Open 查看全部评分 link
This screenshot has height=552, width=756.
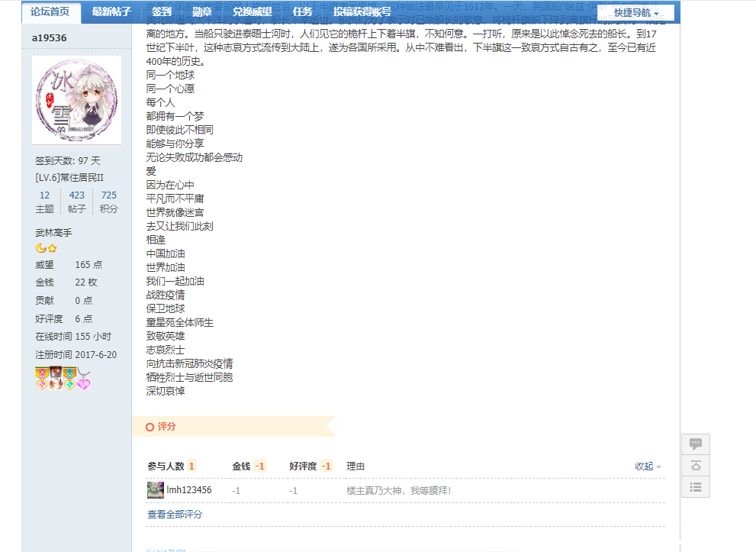175,515
